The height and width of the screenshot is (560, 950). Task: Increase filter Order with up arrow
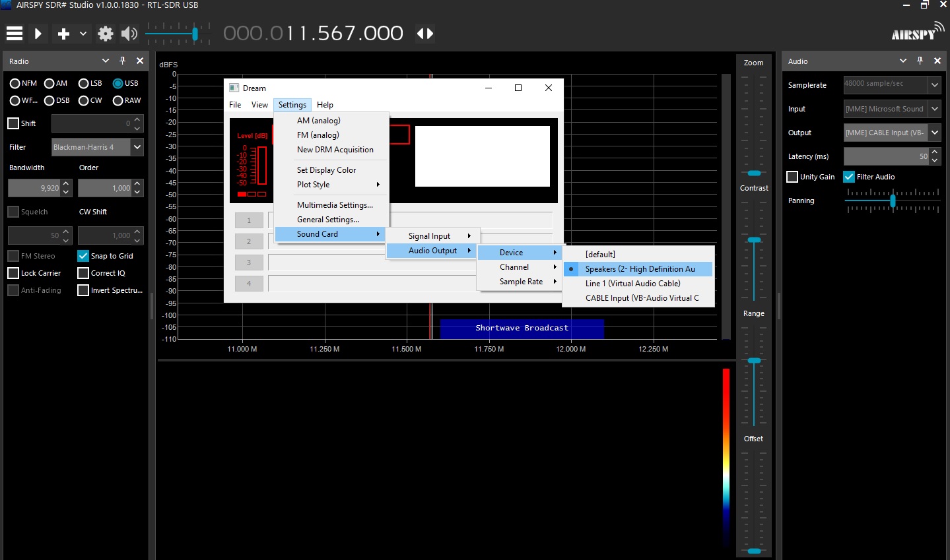137,183
